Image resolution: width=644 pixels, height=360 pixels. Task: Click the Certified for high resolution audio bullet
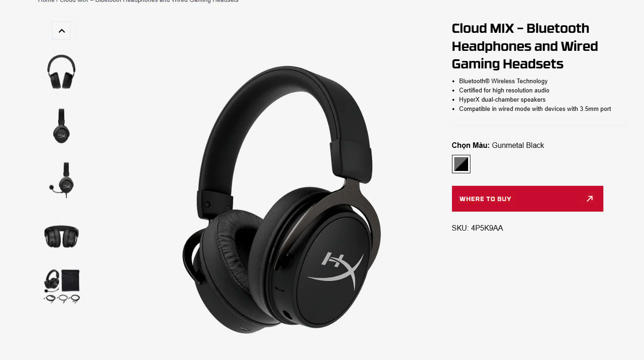[x=504, y=90]
